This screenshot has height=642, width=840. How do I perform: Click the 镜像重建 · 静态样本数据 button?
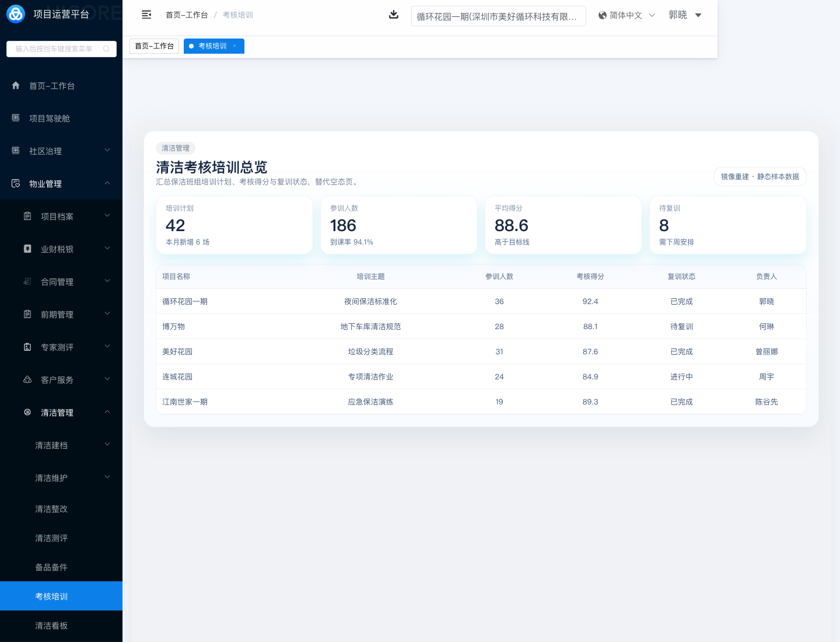[x=759, y=176]
